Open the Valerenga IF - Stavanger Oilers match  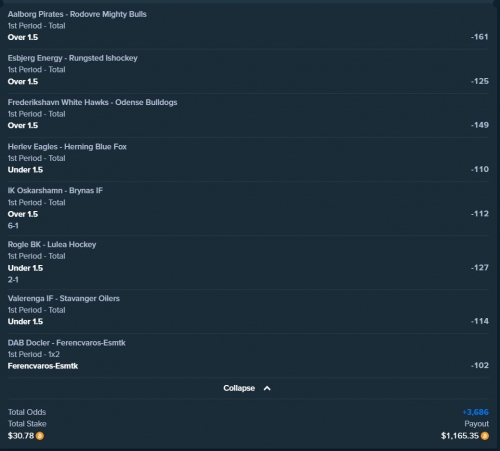64,298
